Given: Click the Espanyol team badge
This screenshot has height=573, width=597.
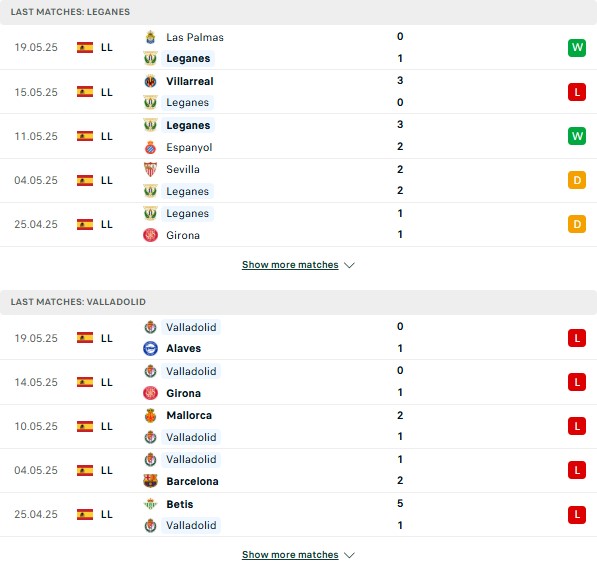Looking at the screenshot, I should tap(150, 147).
